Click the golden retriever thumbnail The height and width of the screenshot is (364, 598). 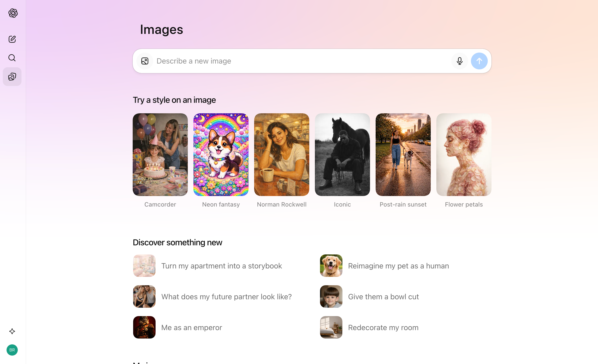coord(331,266)
